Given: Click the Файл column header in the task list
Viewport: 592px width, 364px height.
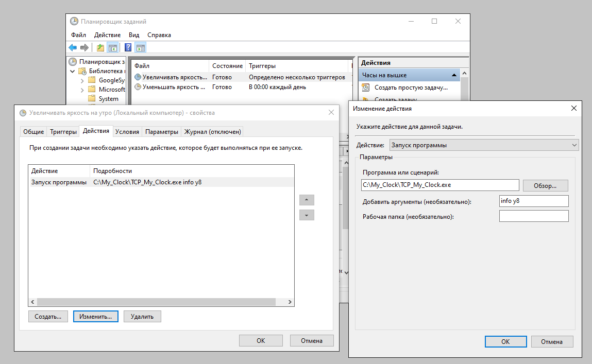Looking at the screenshot, I should 170,65.
